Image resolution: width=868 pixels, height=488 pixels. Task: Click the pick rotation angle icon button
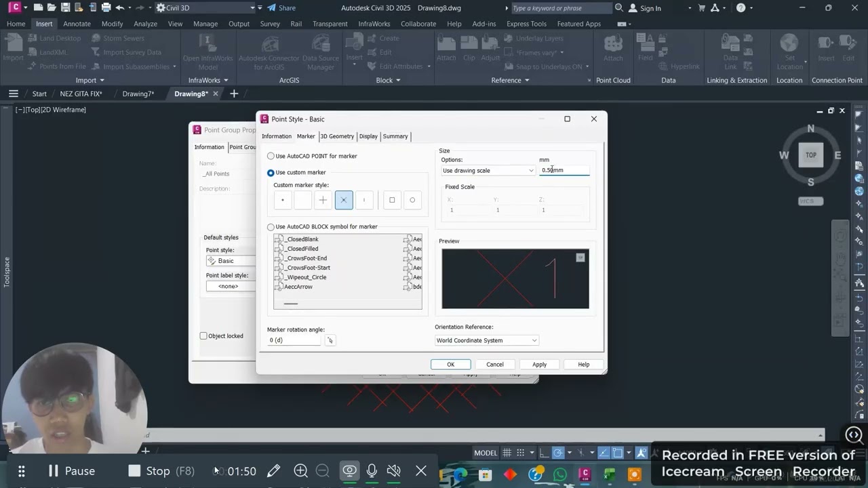330,340
